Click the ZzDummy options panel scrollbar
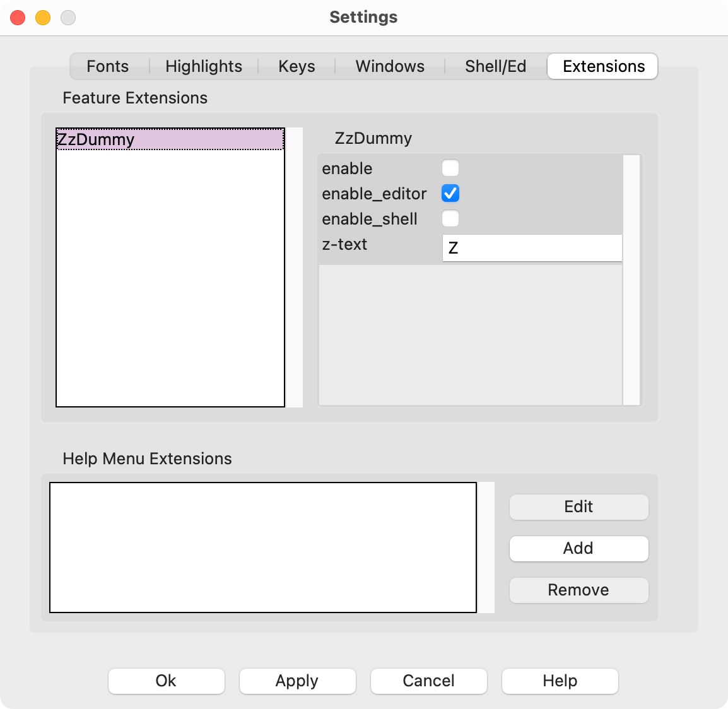The height and width of the screenshot is (709, 728). click(632, 278)
